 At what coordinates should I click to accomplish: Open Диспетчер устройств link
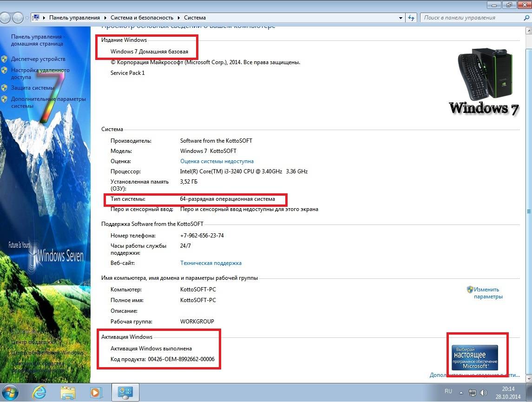[x=38, y=59]
